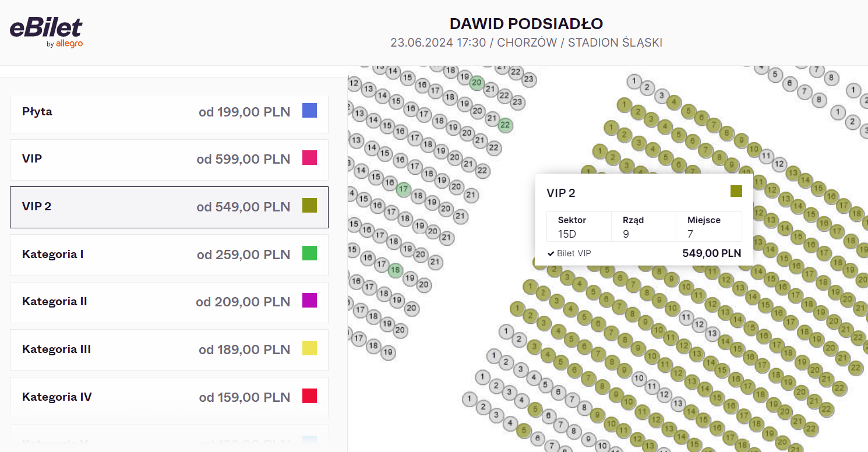Screen dimensions: 868x452
Task: Click the purple Kategoria II color swatch
Action: click(309, 301)
